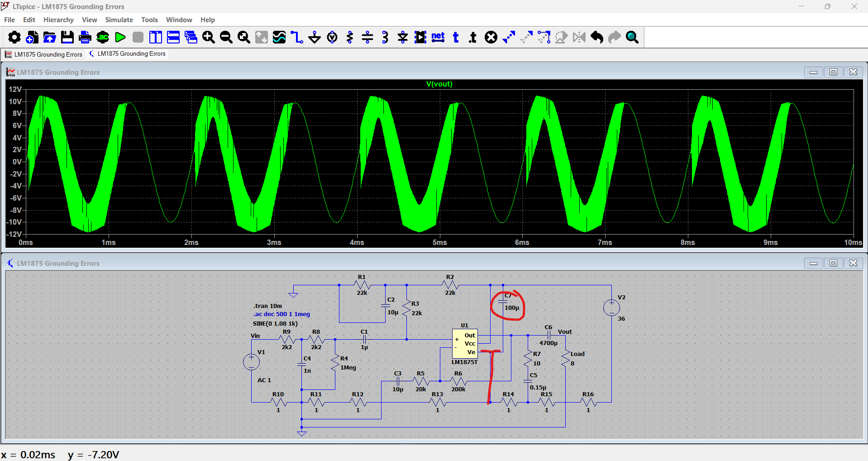Zoom out with the magnifier minus
This screenshot has height=461, width=868.
click(226, 37)
